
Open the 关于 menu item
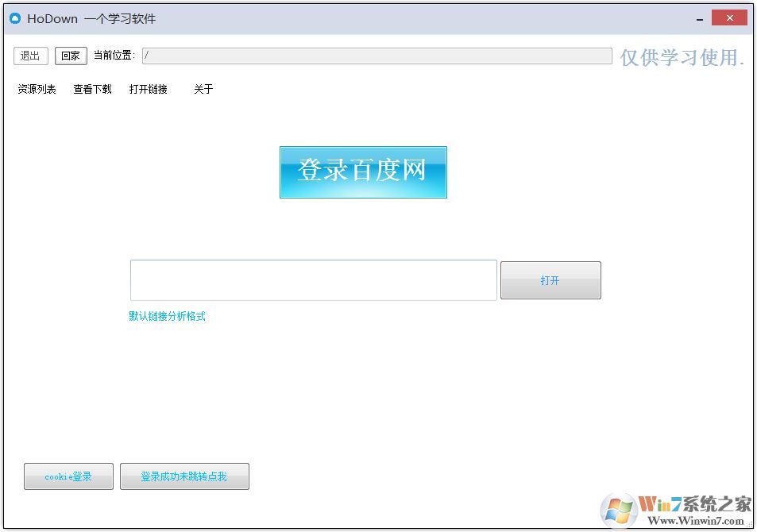203,89
